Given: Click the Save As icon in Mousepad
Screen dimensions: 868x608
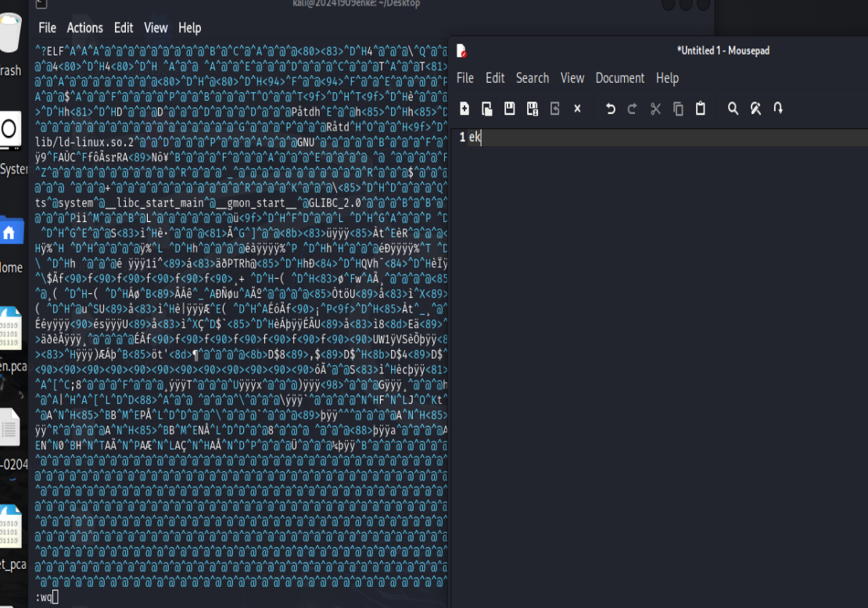Looking at the screenshot, I should [x=532, y=109].
